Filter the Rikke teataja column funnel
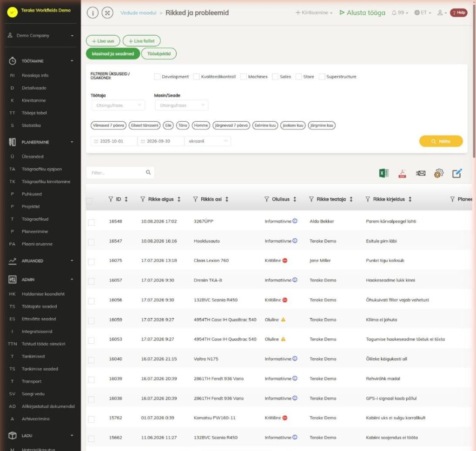The height and width of the screenshot is (451, 476). coord(311,199)
